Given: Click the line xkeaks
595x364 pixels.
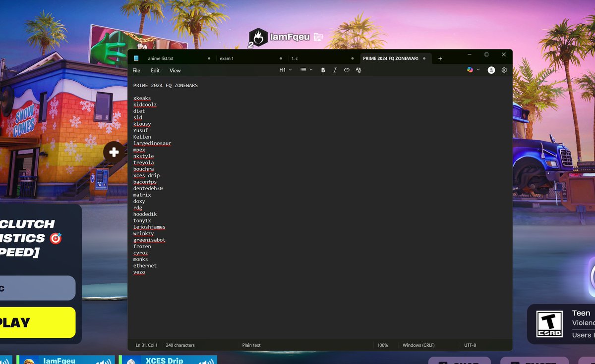Looking at the screenshot, I should pyautogui.click(x=142, y=98).
